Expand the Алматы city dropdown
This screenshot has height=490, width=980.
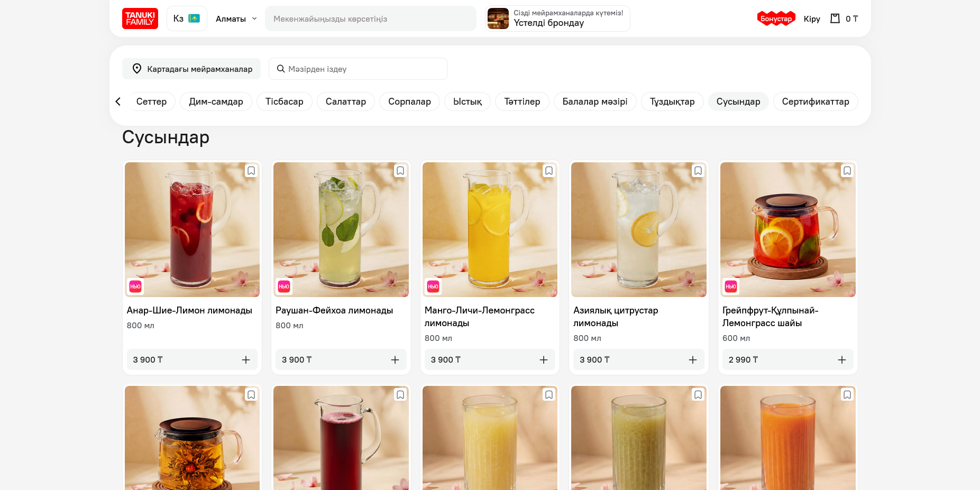point(236,19)
